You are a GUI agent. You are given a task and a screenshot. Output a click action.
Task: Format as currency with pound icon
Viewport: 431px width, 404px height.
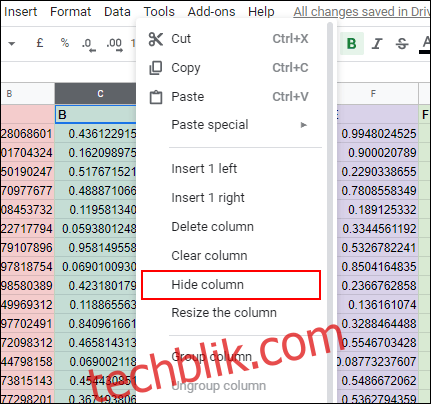40,43
